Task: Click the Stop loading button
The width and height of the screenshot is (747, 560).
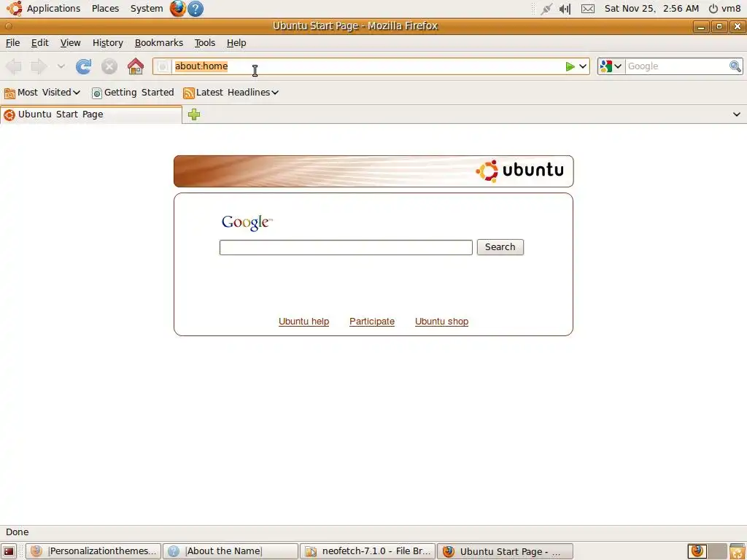Action: click(x=109, y=66)
